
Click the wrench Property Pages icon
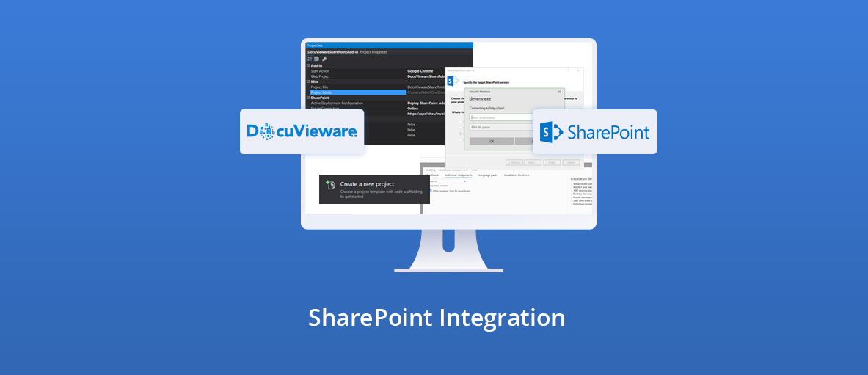click(x=325, y=59)
